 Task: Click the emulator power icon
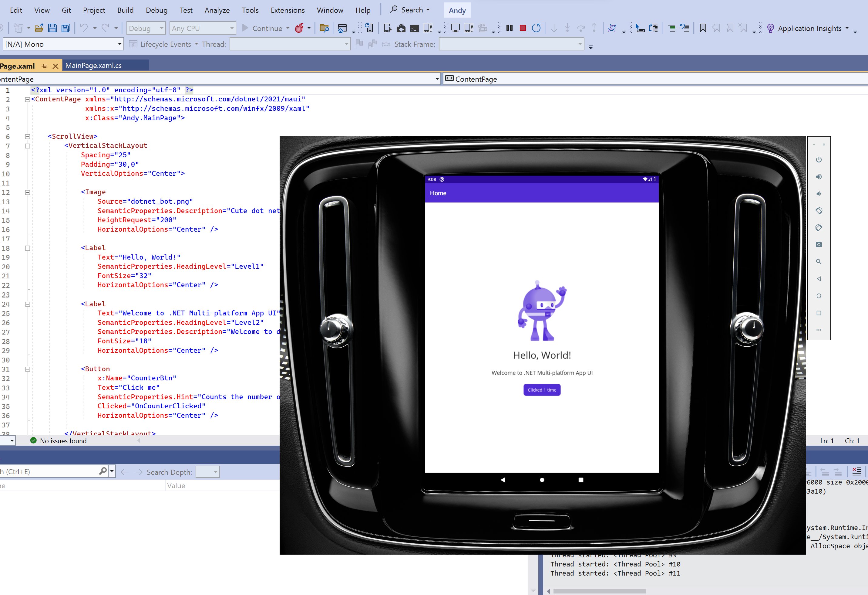coord(819,160)
